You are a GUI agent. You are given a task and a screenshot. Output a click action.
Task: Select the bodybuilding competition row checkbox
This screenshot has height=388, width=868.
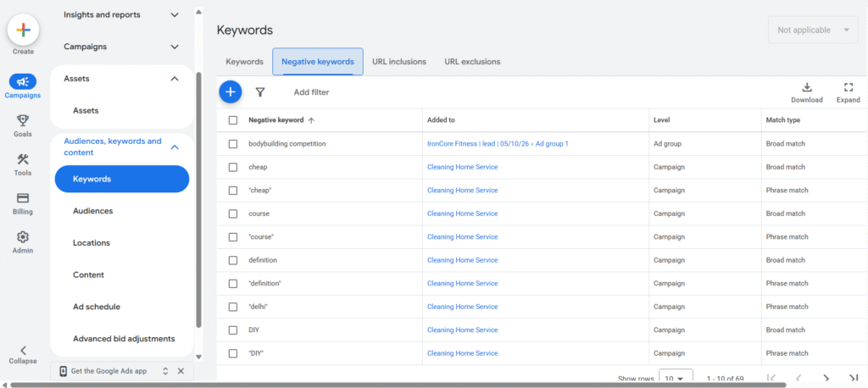[x=233, y=144]
